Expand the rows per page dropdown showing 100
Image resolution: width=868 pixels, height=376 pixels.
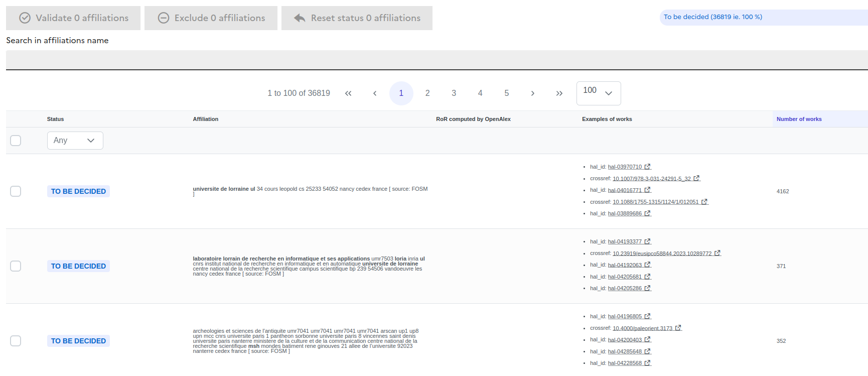(x=598, y=93)
